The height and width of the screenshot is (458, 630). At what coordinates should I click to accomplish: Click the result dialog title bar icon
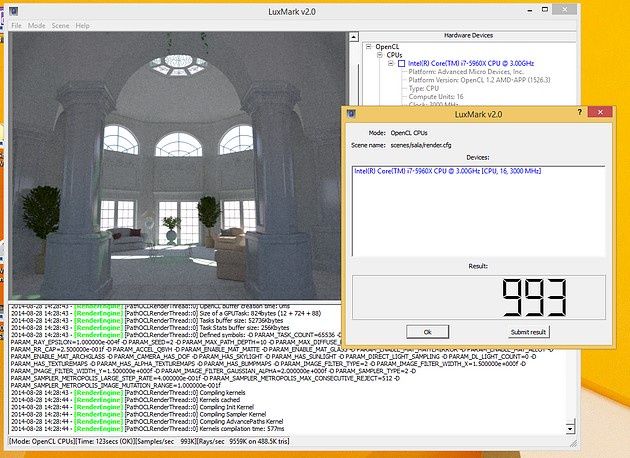[x=352, y=114]
